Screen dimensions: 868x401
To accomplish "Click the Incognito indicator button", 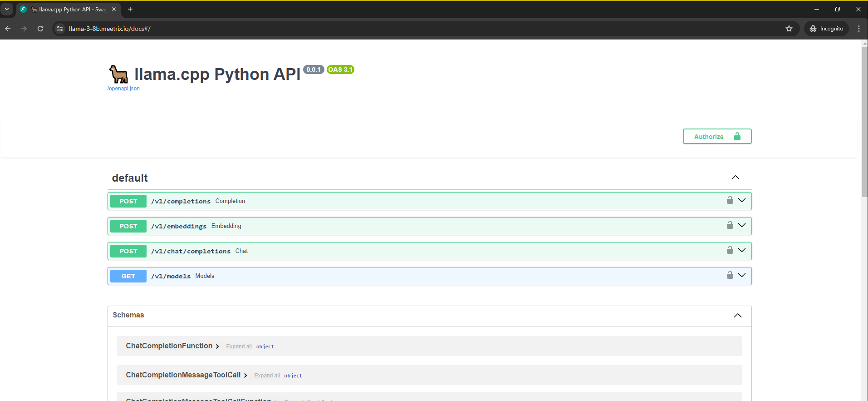I will pyautogui.click(x=827, y=29).
